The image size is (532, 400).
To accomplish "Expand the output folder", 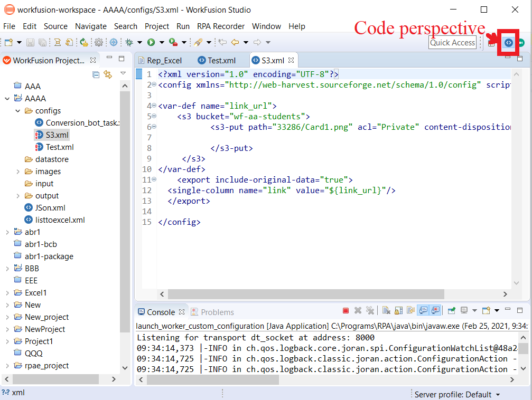I will click(18, 196).
